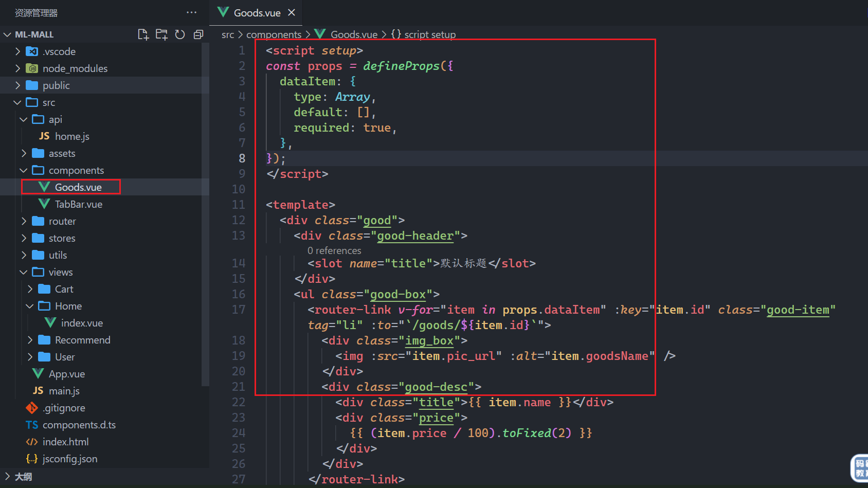This screenshot has height=488, width=868.
Task: Collapse the ML-MALL project root
Action: [7, 34]
